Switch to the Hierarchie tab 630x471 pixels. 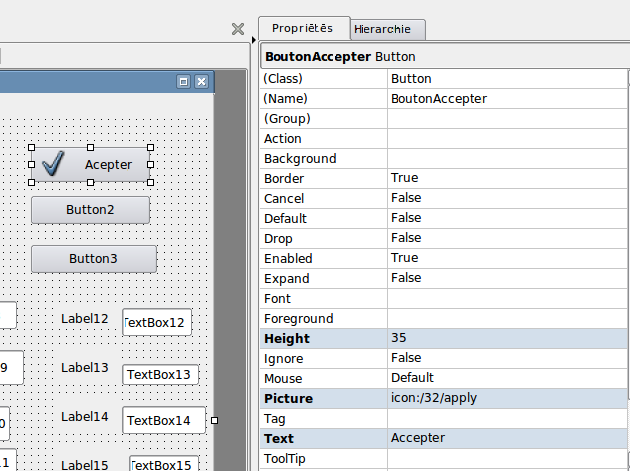coord(389,30)
